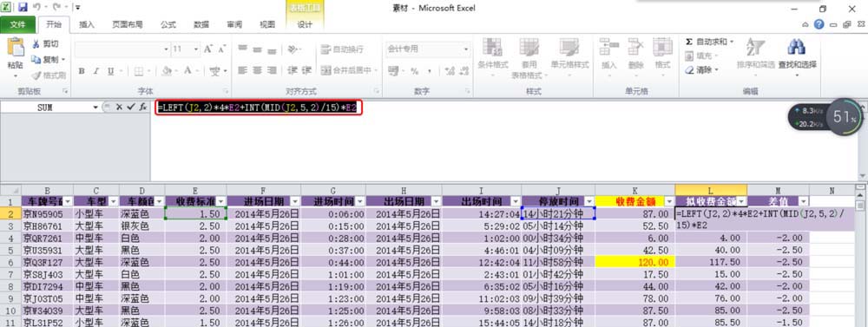The image size is (868, 327).
Task: Click the accounting number format icon
Action: click(393, 71)
